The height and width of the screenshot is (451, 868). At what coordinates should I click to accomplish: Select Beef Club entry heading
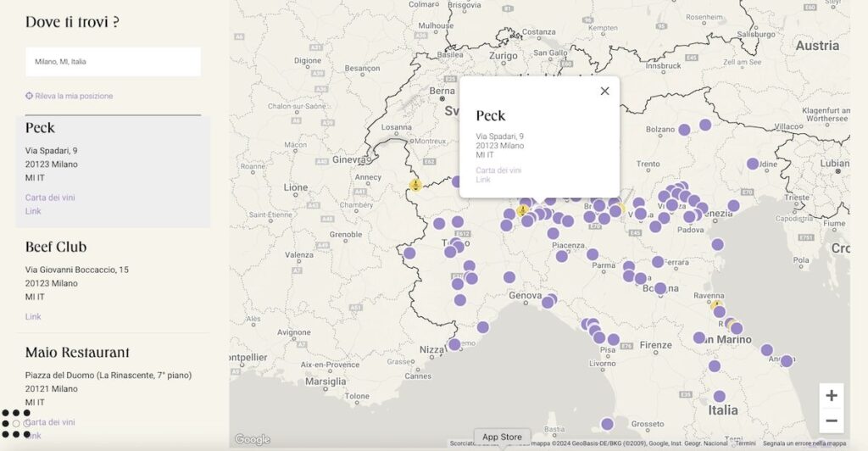click(x=56, y=247)
